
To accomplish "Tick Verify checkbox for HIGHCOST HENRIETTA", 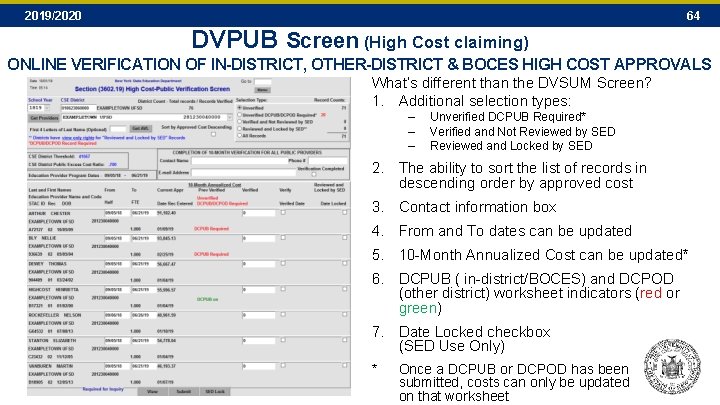I will [x=283, y=289].
